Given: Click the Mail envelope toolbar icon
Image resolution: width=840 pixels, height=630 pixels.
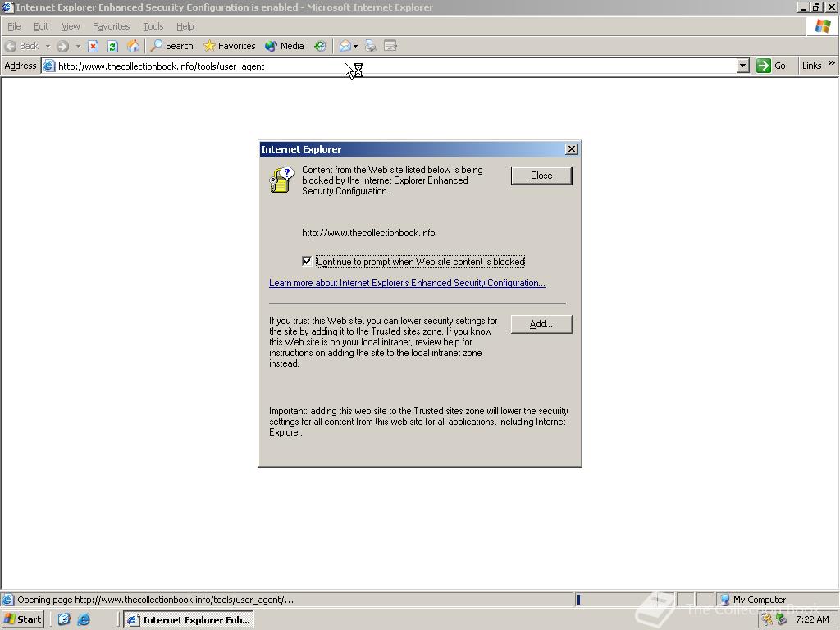Looking at the screenshot, I should tap(345, 47).
